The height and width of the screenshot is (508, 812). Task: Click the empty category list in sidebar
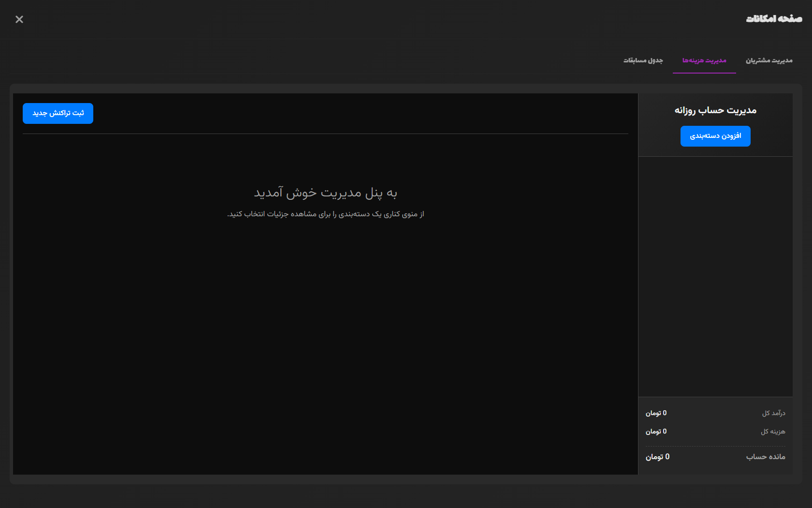[x=715, y=276]
